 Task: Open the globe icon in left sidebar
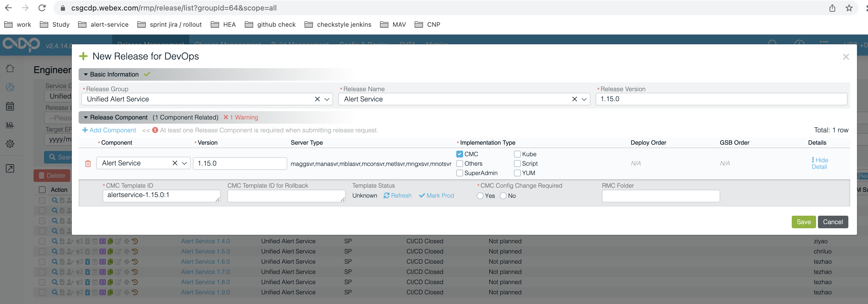click(10, 87)
